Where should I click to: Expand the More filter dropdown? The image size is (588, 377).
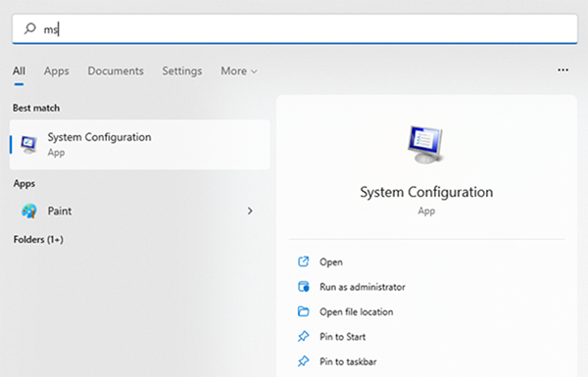(x=239, y=71)
